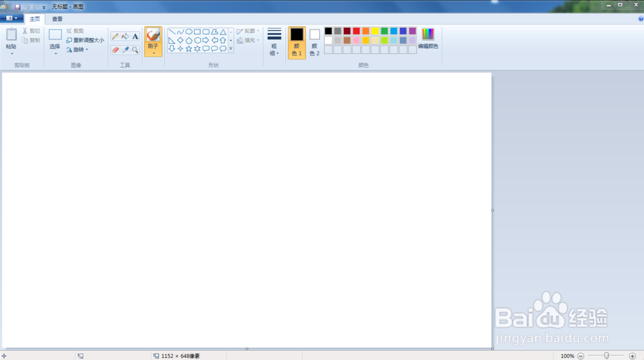Choose the straight Line shape

(x=172, y=32)
